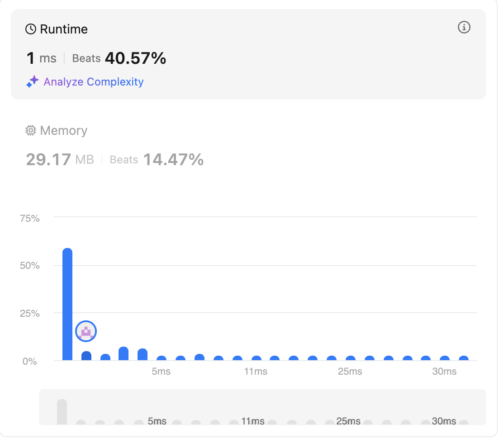Click the 11ms label in the minimap
Image resolution: width=504 pixels, height=438 pixels.
(x=253, y=421)
